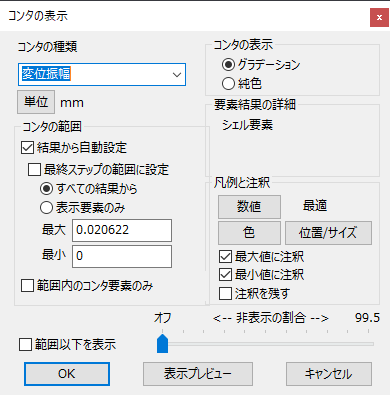Enable 注釈を残す checkbox

click(x=225, y=294)
